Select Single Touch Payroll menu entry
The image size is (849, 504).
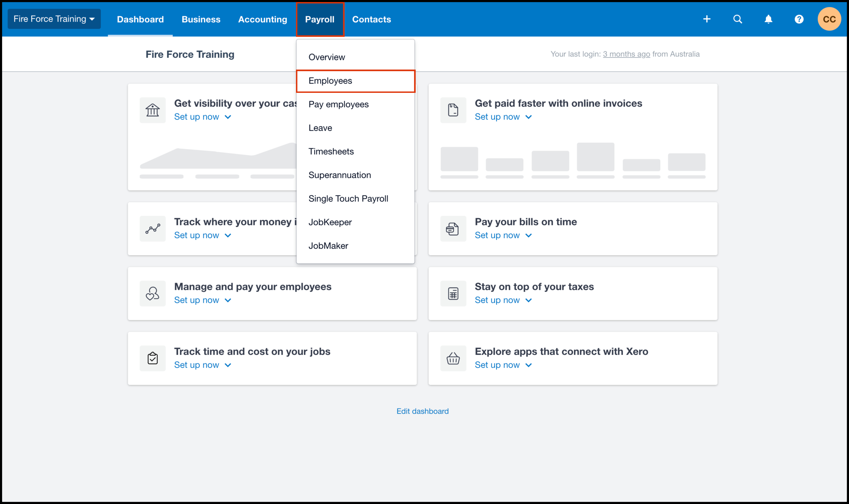[348, 199]
